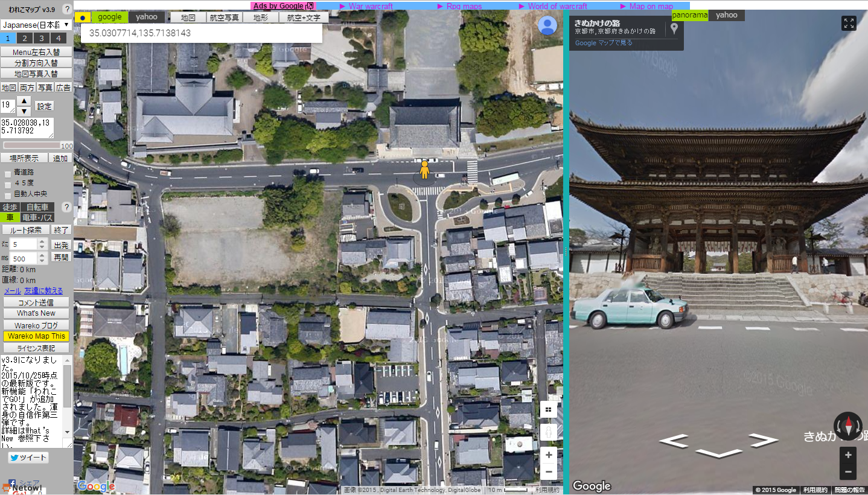This screenshot has width=868, height=495.
Task: Switch left map to yahoo tab
Action: (x=147, y=17)
